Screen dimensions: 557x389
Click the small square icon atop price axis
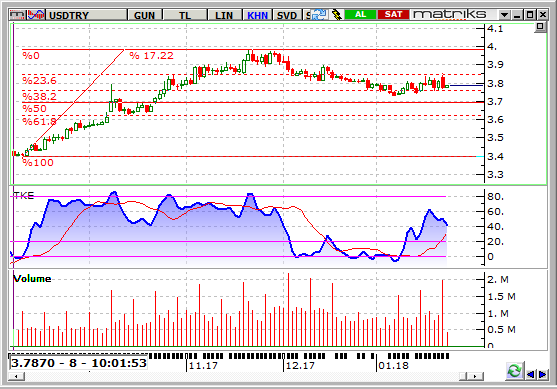[540, 27]
